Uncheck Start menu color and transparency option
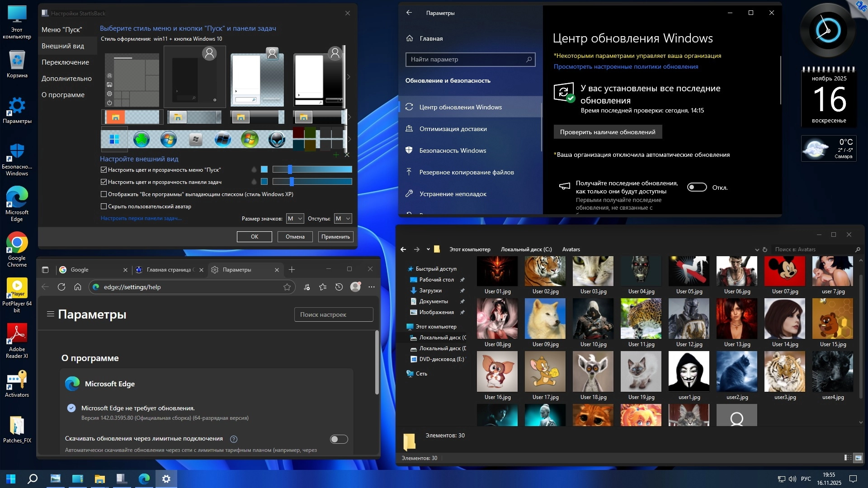Viewport: 868px width, 488px height. (x=104, y=170)
